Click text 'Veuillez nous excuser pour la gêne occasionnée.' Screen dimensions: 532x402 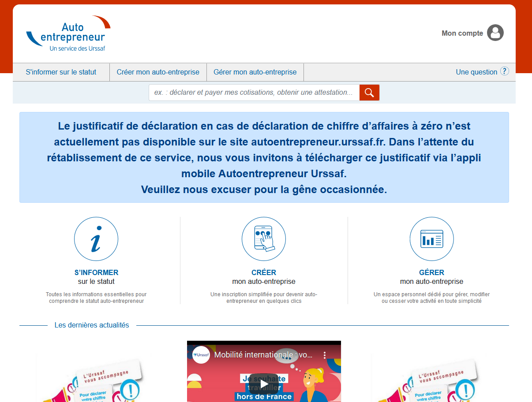click(264, 190)
